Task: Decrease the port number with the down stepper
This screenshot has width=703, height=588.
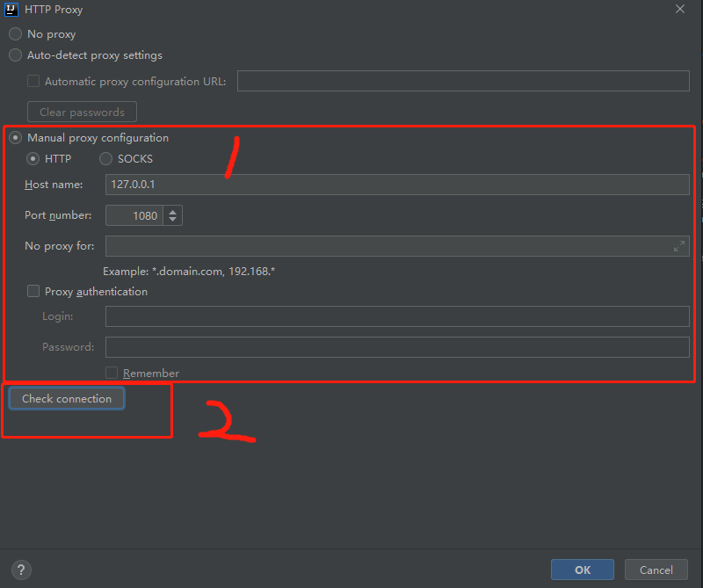Action: 174,220
